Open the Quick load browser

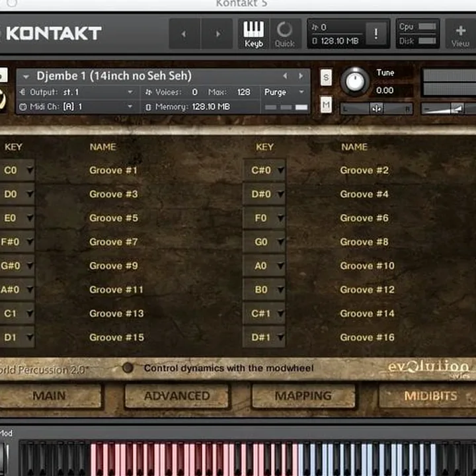(x=285, y=34)
